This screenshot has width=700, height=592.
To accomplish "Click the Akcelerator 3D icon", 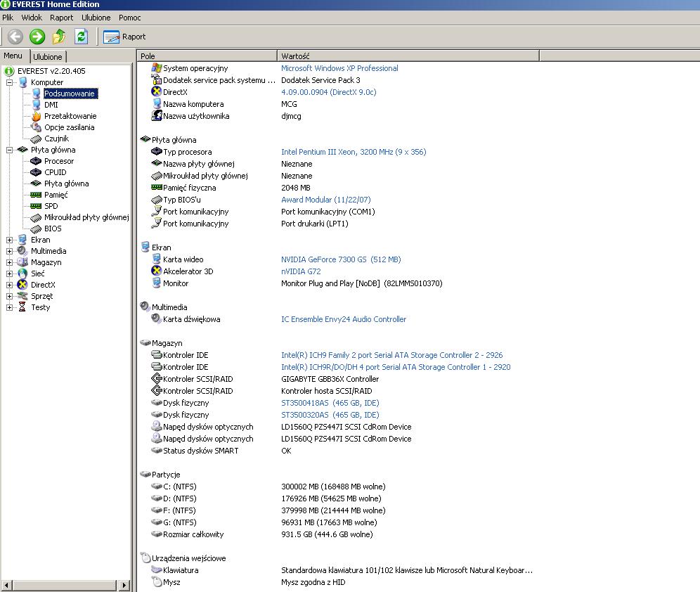I will [156, 271].
